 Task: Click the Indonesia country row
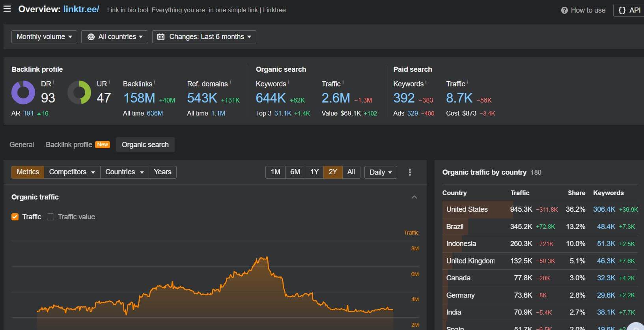pyautogui.click(x=540, y=244)
